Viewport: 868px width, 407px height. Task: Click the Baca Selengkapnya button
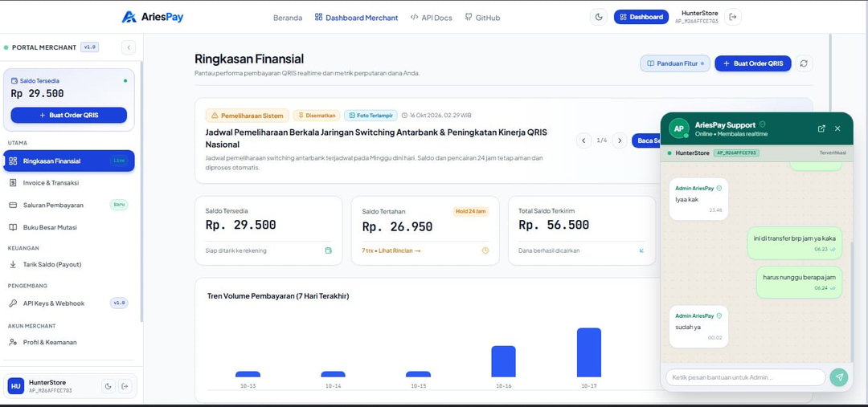646,140
